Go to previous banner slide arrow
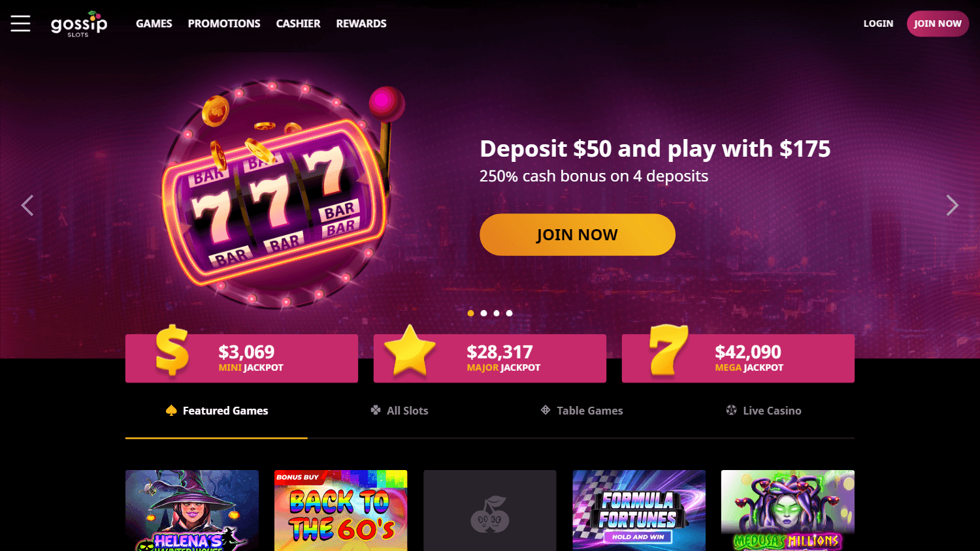Image resolution: width=980 pixels, height=551 pixels. point(27,206)
